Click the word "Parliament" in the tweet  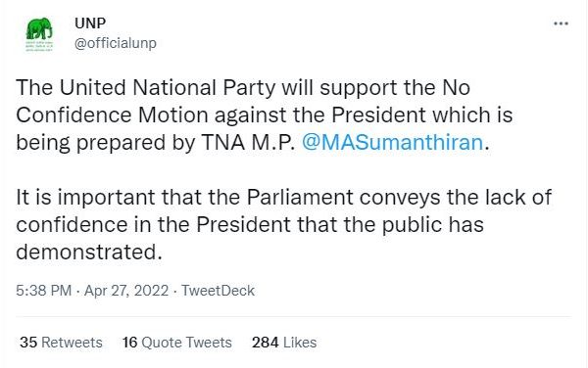(x=300, y=198)
